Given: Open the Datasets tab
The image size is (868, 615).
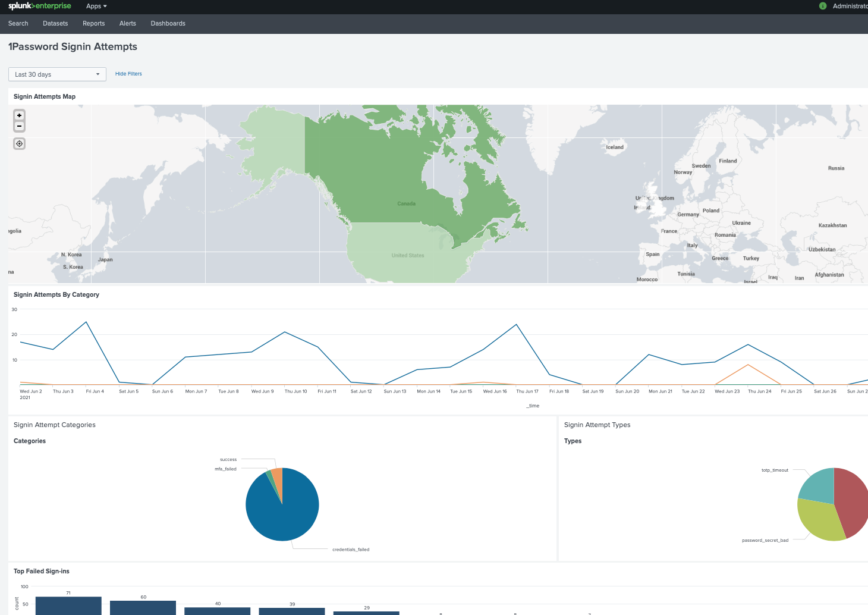Looking at the screenshot, I should (x=55, y=23).
